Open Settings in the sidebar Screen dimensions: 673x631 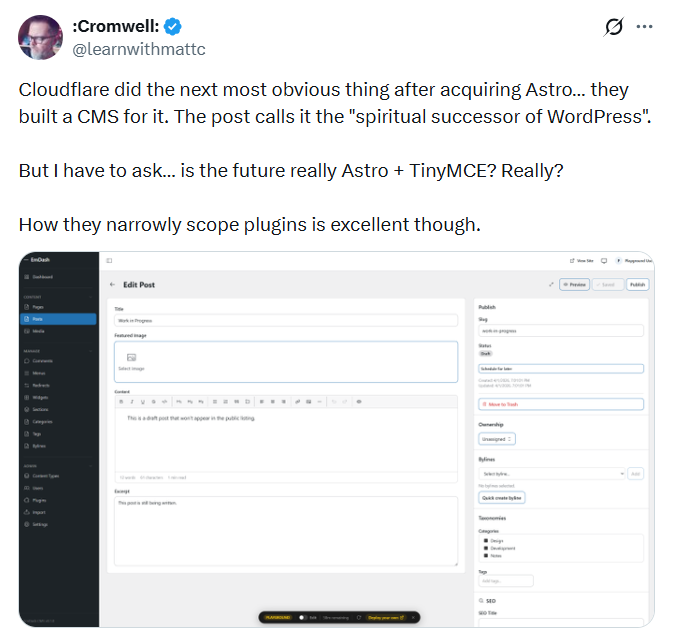39,524
